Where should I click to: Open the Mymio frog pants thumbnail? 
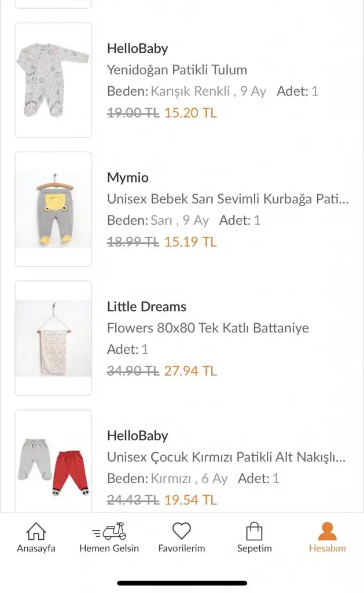tap(53, 209)
